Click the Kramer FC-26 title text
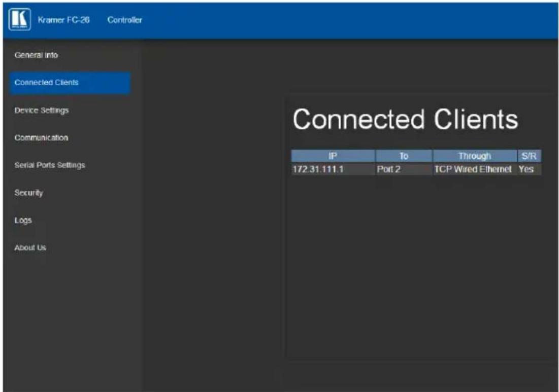559x392 pixels. tap(64, 20)
